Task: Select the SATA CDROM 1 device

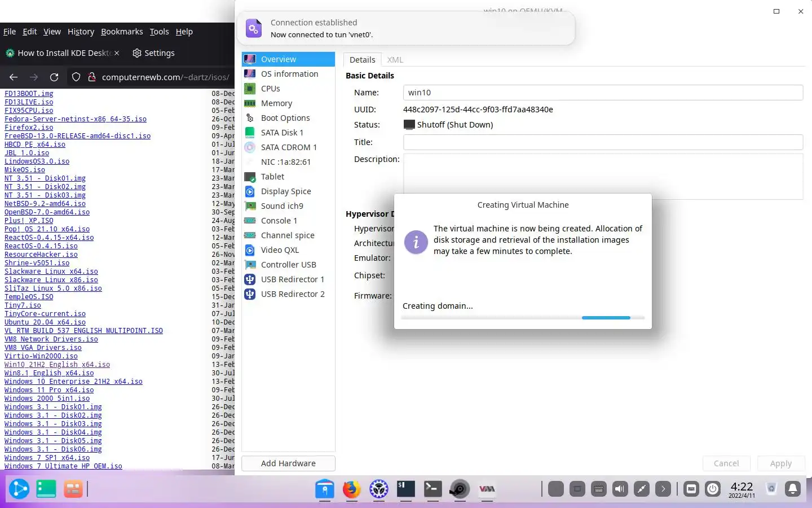Action: 288,147
